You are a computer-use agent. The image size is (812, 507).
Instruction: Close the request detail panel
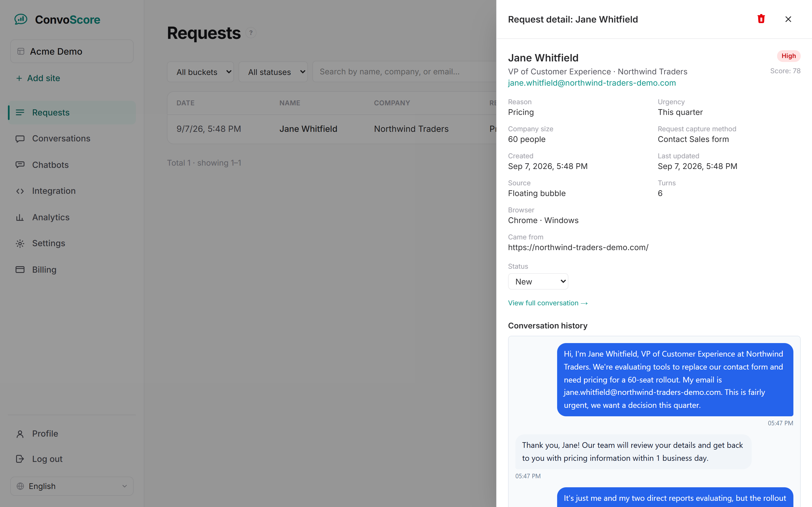[788, 19]
